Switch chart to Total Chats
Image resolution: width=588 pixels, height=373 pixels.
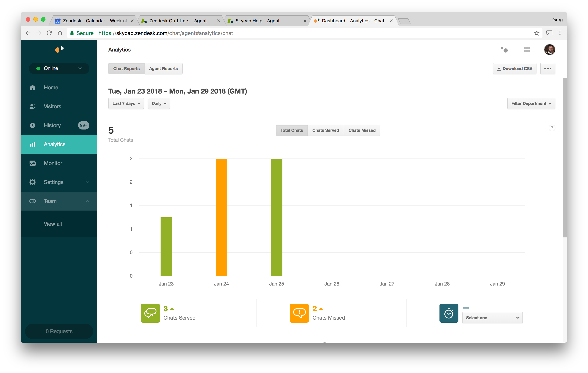[292, 130]
